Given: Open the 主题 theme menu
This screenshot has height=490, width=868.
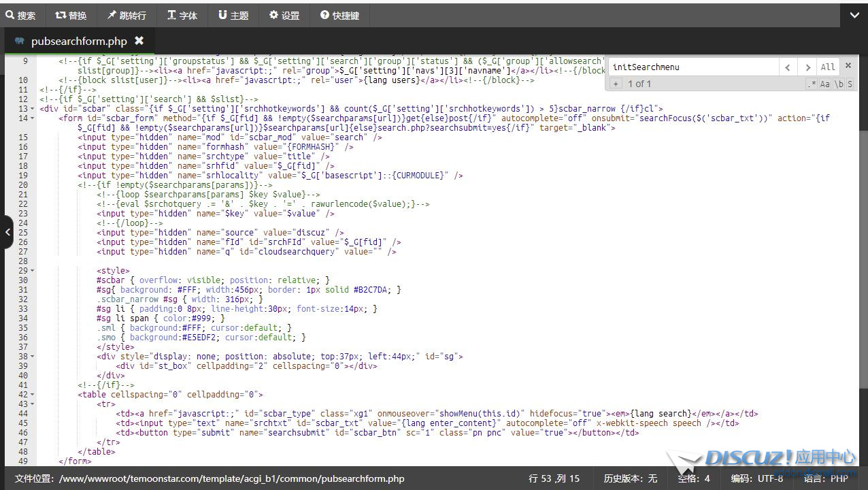Looking at the screenshot, I should [233, 15].
